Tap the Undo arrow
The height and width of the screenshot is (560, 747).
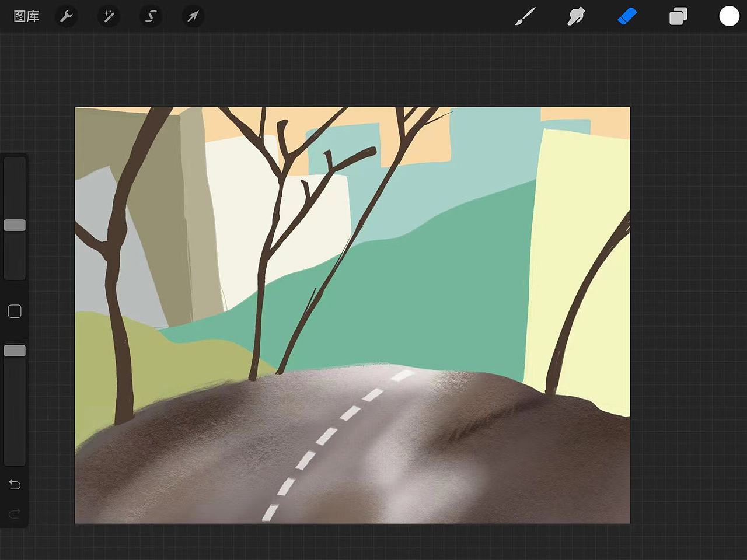point(15,485)
